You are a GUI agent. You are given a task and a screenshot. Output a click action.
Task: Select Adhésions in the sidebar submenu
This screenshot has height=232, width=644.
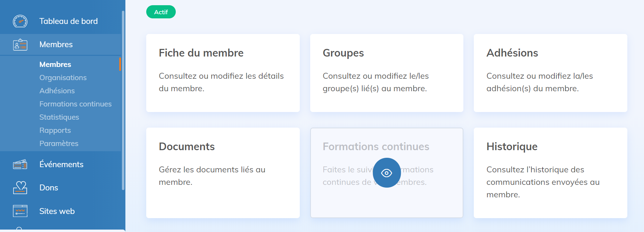[x=57, y=91]
